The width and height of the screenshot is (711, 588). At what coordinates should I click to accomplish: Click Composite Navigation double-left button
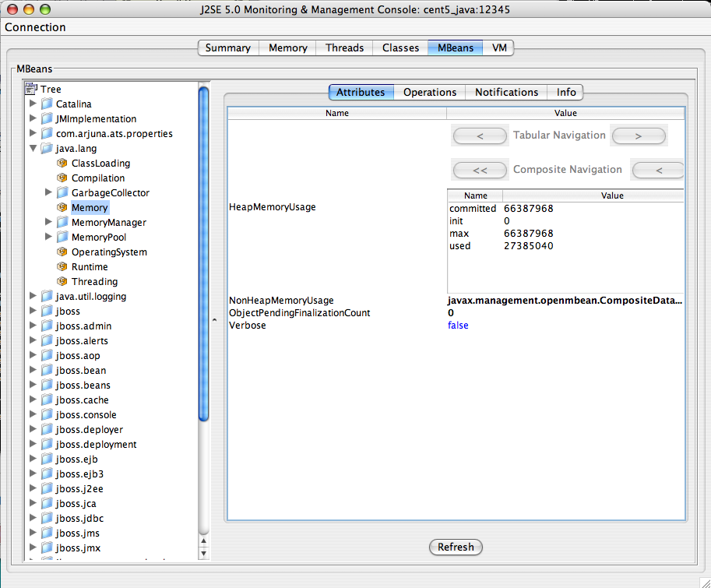(480, 170)
